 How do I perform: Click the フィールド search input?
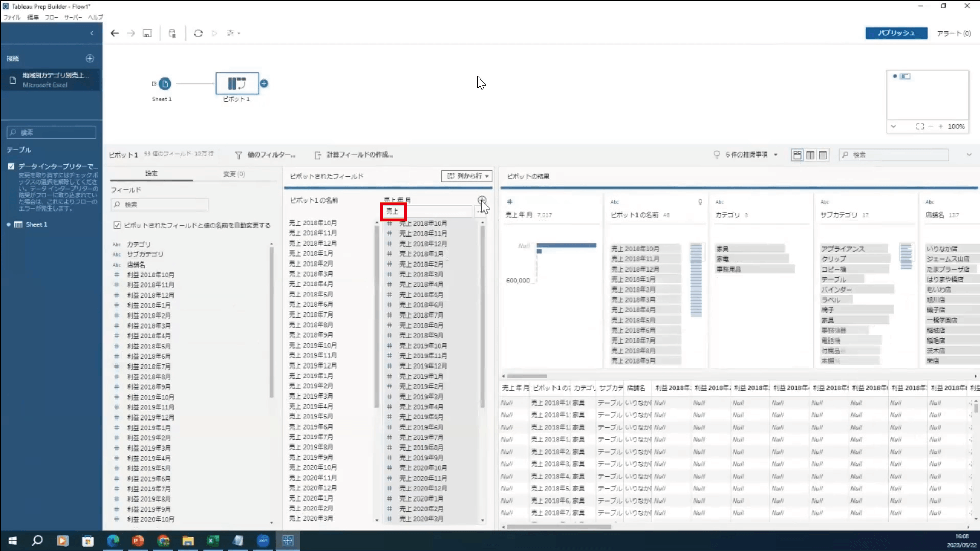(159, 205)
